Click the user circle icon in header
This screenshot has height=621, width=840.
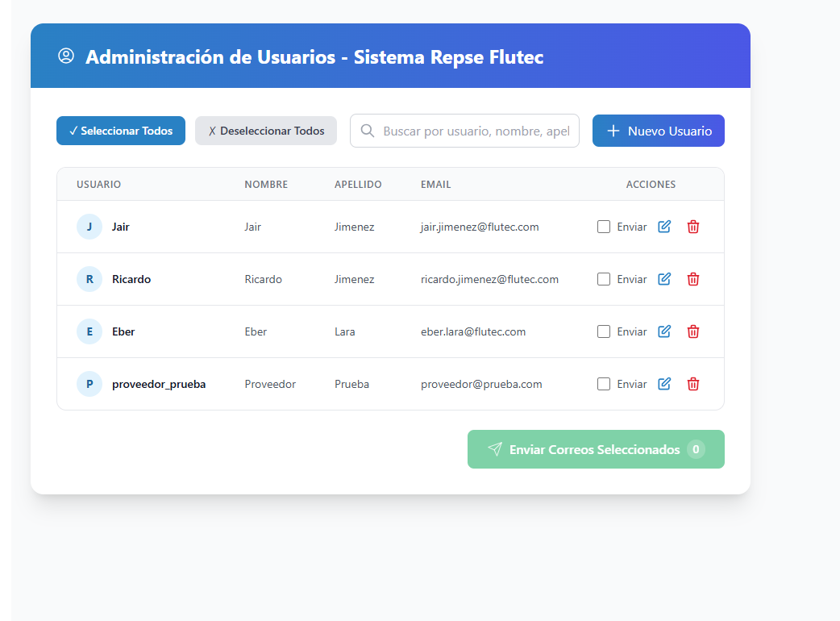pyautogui.click(x=66, y=56)
